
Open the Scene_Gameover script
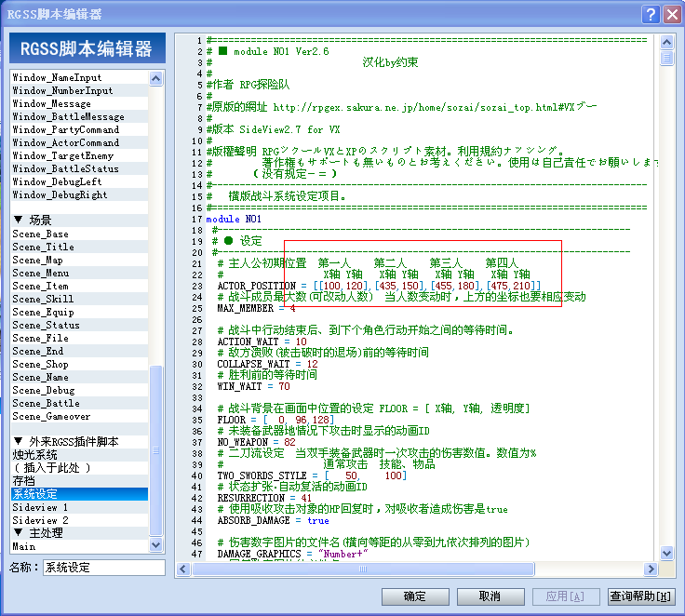pyautogui.click(x=79, y=416)
